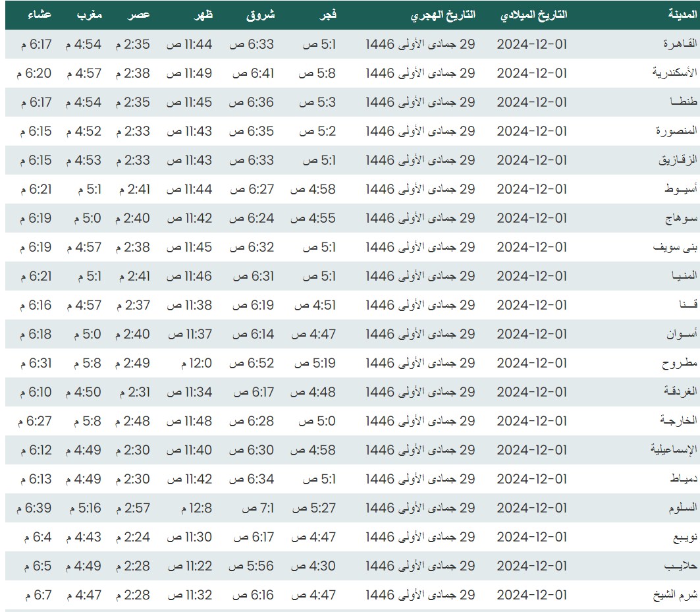The height and width of the screenshot is (612, 700).
Task: Select the Dhuhr time 11:22 for حلايب
Action: (189, 566)
